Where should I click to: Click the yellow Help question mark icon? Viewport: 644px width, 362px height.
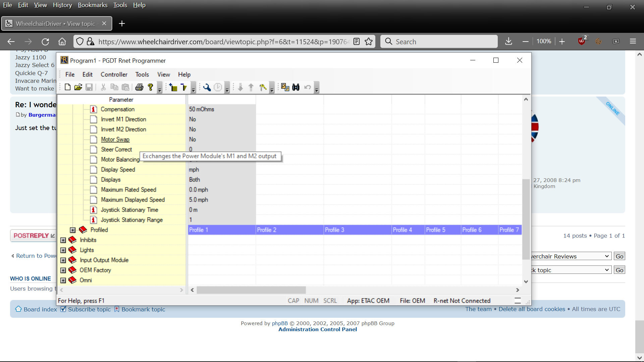tap(150, 87)
